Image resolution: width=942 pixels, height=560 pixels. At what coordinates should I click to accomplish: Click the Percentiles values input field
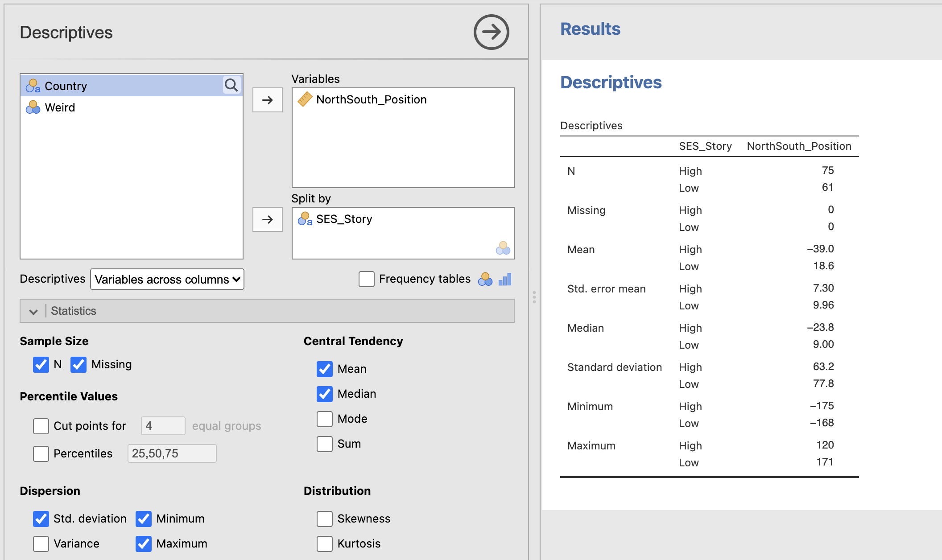click(x=172, y=453)
